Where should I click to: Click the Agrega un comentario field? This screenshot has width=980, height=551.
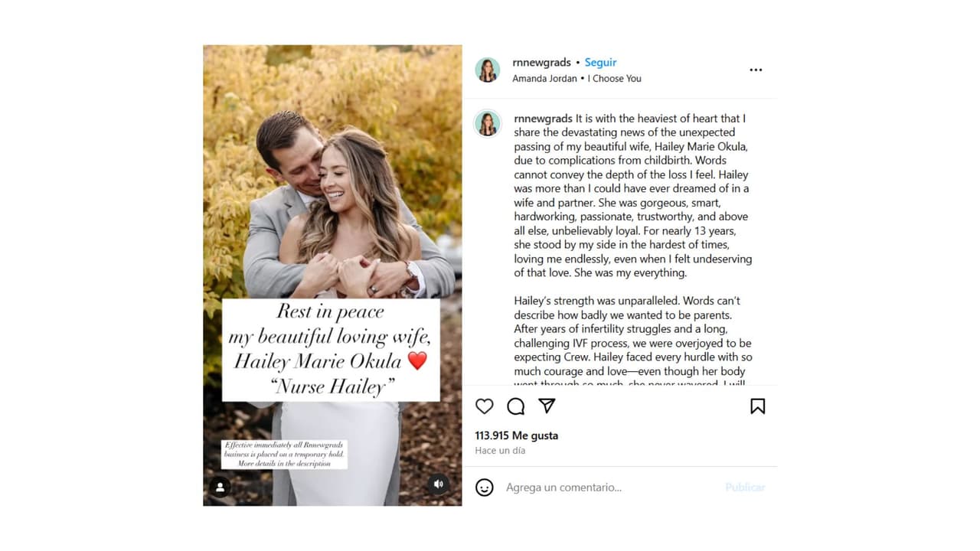pyautogui.click(x=610, y=487)
